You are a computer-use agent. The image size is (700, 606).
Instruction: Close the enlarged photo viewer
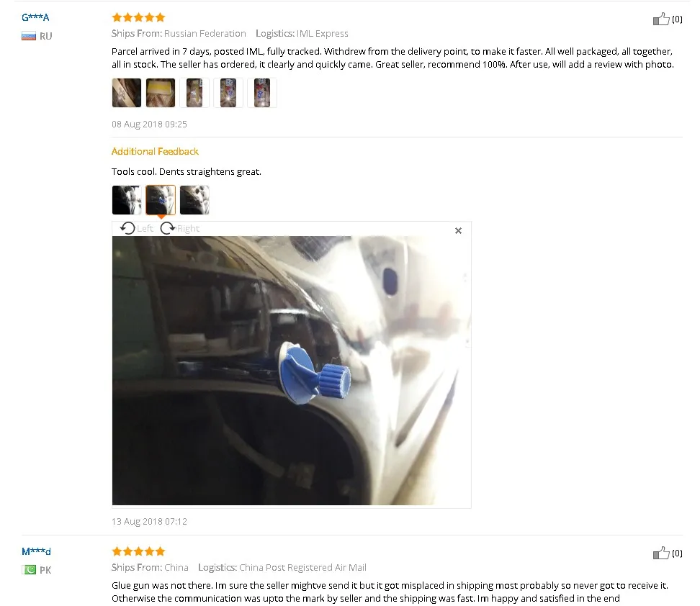click(x=458, y=231)
